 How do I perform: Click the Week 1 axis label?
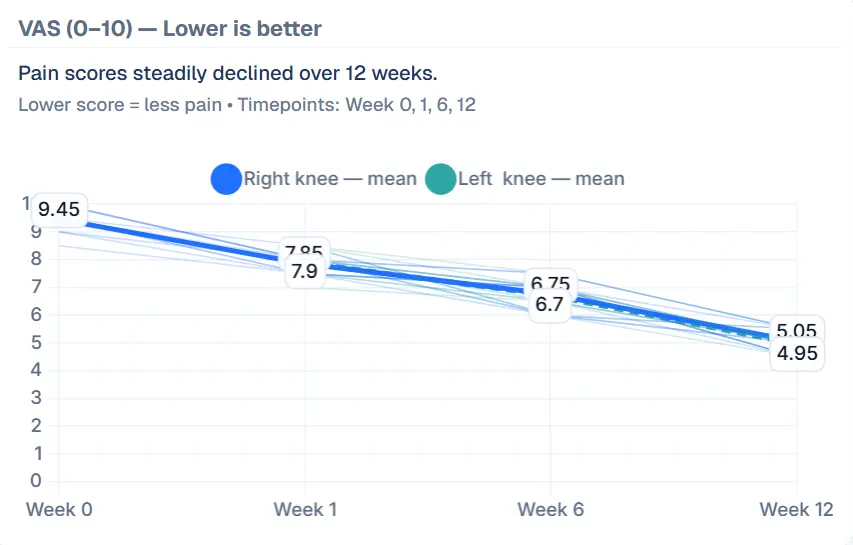click(305, 510)
